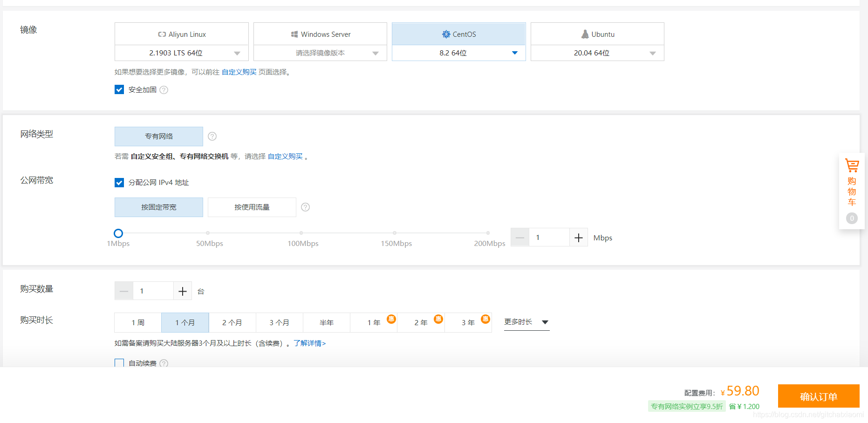The width and height of the screenshot is (868, 423).
Task: Click the purchase quantity input field
Action: pos(153,291)
